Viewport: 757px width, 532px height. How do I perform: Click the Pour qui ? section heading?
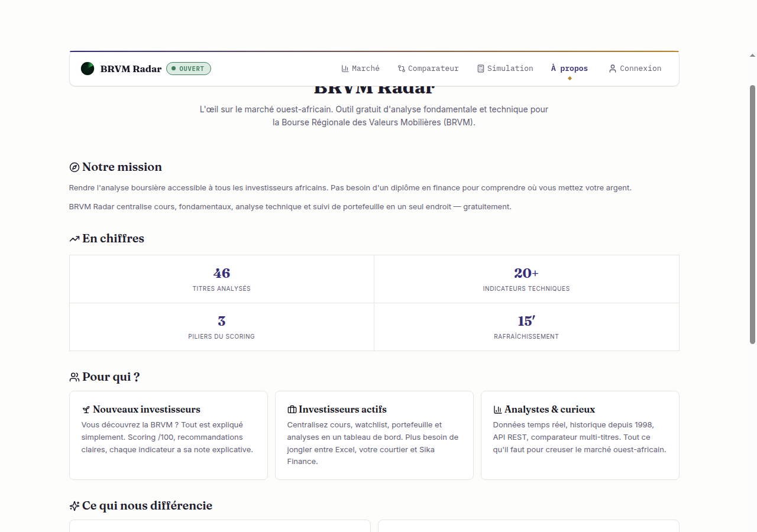click(x=111, y=377)
